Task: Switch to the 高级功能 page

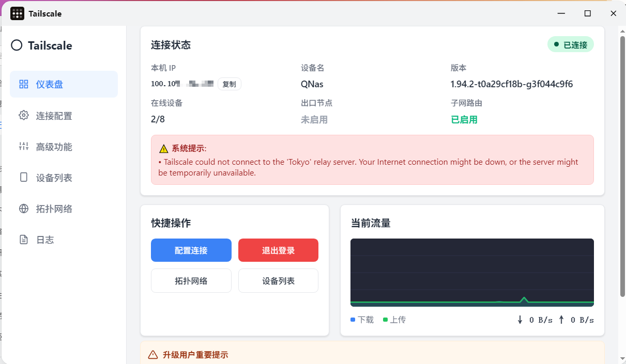Action: pos(54,147)
